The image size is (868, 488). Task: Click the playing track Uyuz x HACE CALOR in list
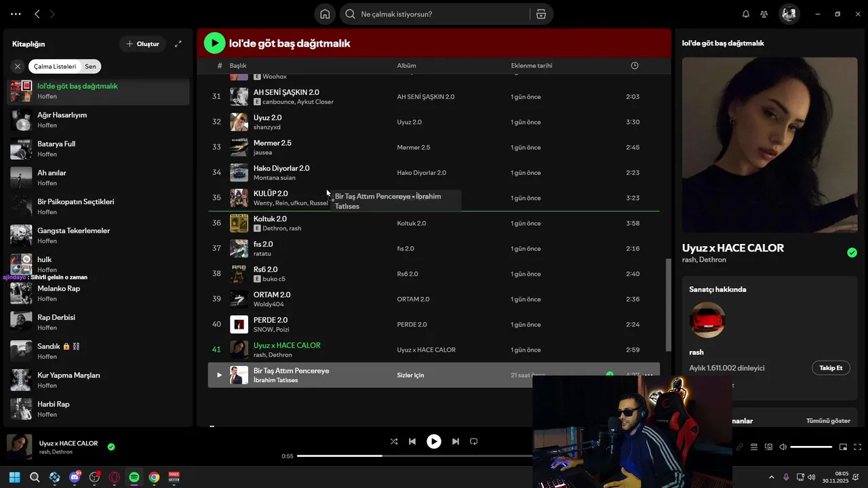click(x=287, y=346)
